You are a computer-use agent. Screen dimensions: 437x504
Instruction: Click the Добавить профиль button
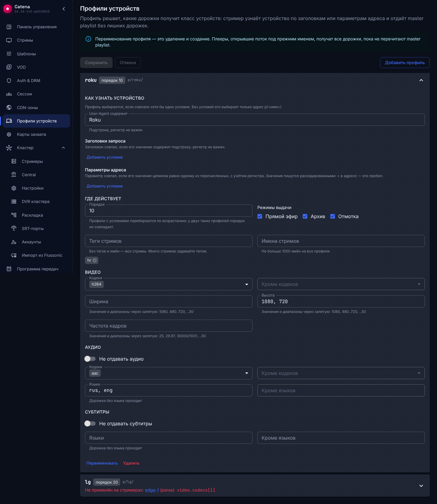coord(405,63)
